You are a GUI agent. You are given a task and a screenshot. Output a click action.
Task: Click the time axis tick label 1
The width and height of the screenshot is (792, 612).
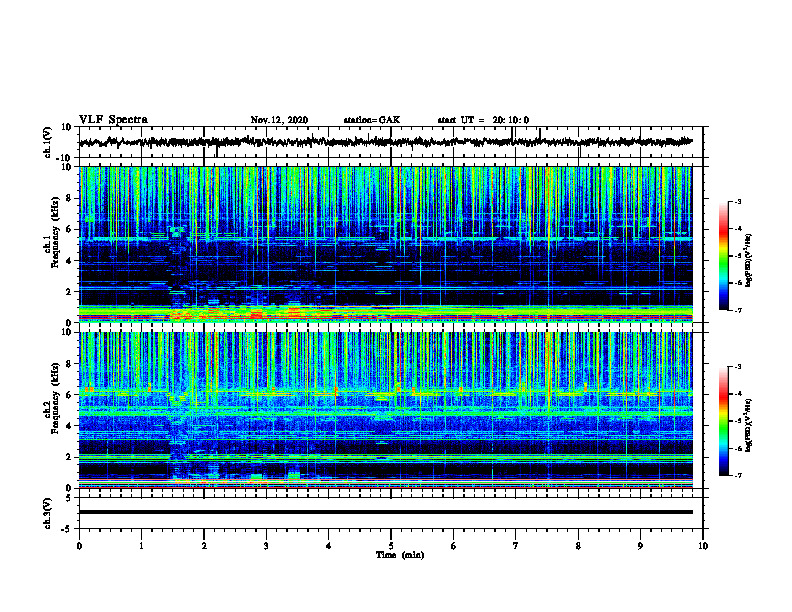(141, 546)
